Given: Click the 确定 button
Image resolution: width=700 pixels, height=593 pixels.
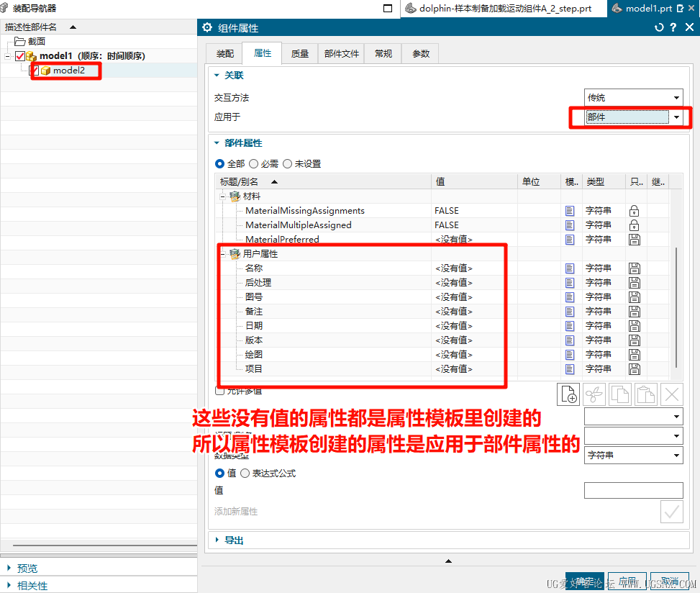Looking at the screenshot, I should click(584, 581).
